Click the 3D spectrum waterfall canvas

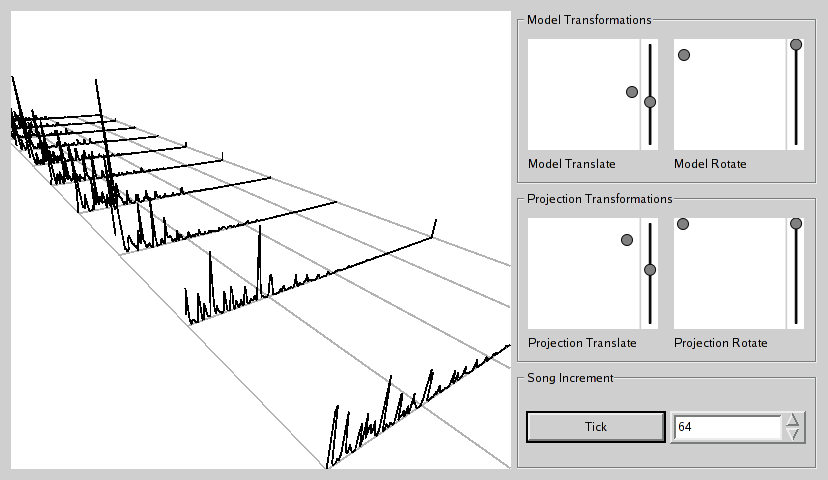[260, 240]
